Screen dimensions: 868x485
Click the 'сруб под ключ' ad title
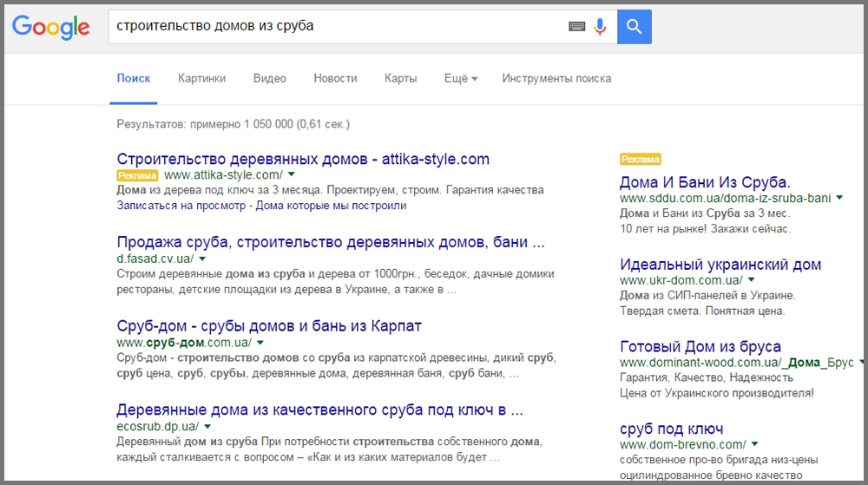coord(671,429)
